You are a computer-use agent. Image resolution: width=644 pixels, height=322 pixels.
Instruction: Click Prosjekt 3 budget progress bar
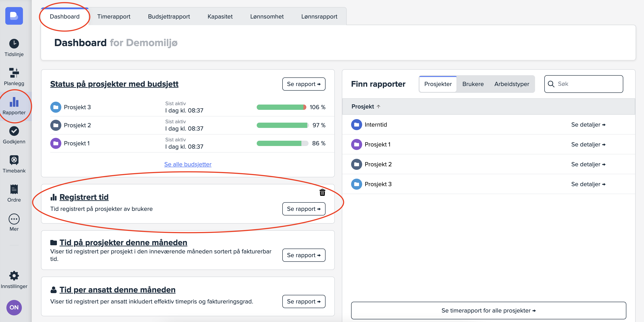(x=281, y=107)
